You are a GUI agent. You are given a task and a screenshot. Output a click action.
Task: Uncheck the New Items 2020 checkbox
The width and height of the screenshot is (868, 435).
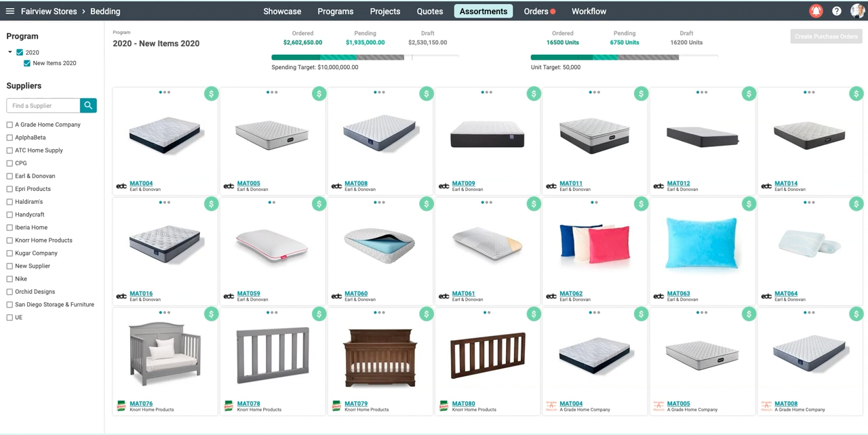(x=27, y=63)
